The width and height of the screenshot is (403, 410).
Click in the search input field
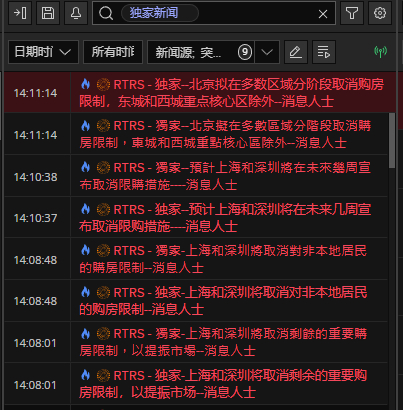(x=257, y=13)
